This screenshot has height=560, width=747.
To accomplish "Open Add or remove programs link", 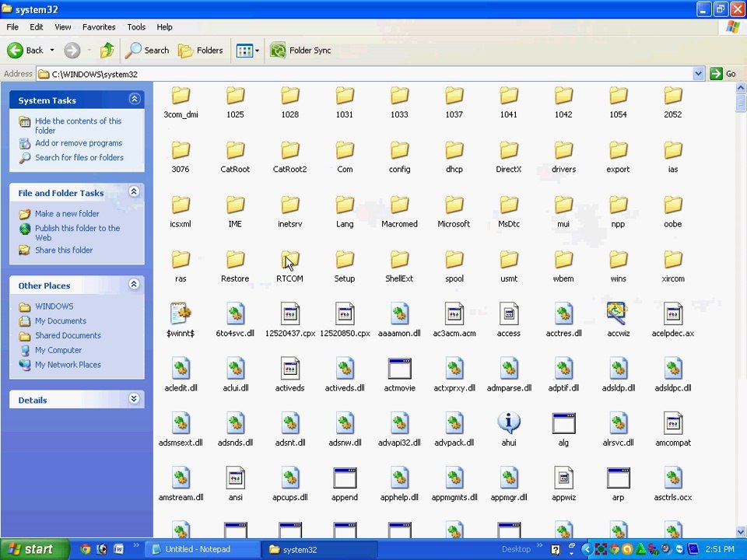I will click(78, 143).
